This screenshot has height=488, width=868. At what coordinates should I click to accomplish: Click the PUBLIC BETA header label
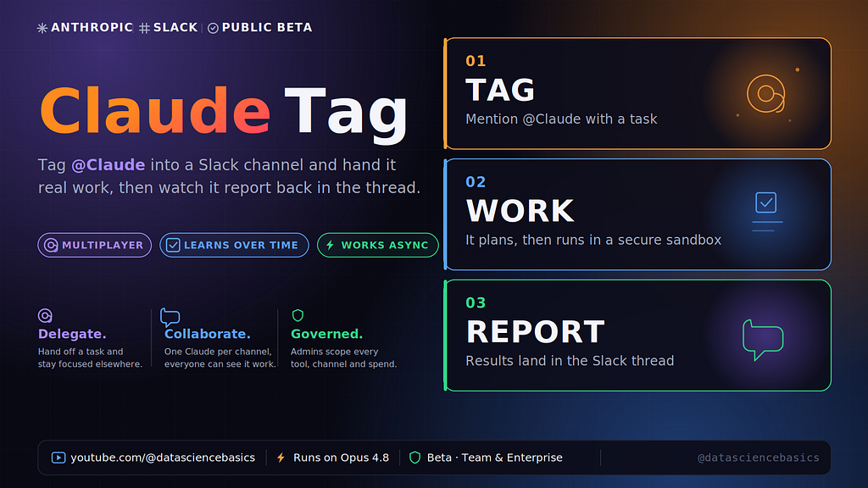pos(267,28)
